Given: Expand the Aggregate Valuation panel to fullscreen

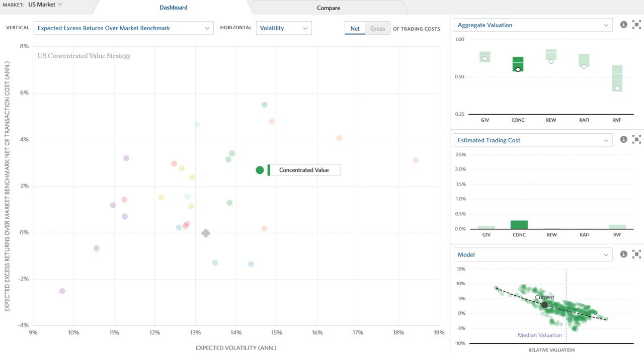Looking at the screenshot, I should (636, 25).
